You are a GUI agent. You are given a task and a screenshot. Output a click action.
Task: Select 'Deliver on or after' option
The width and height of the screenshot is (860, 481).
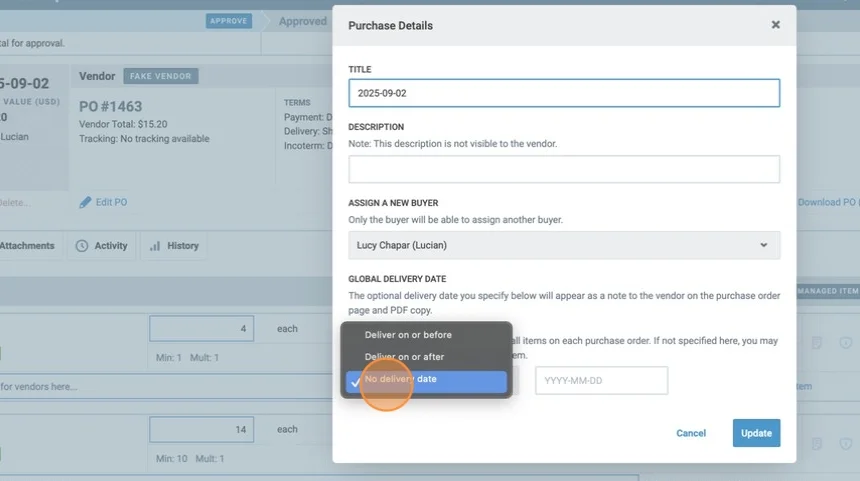click(404, 357)
